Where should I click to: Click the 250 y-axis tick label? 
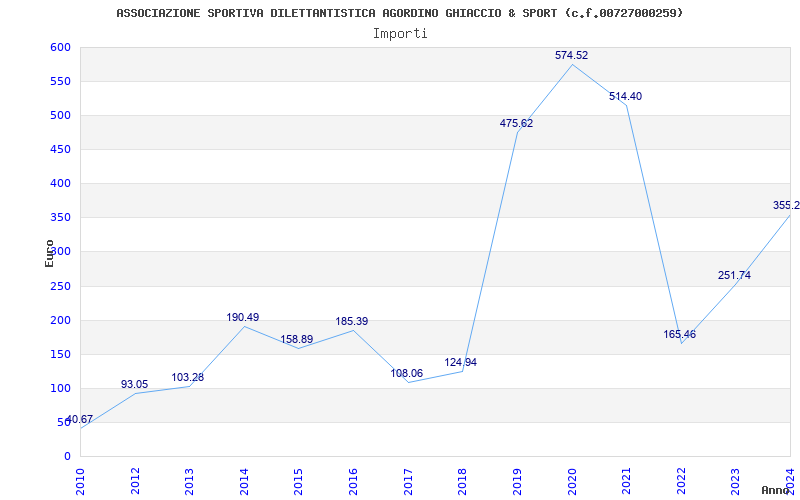60,286
